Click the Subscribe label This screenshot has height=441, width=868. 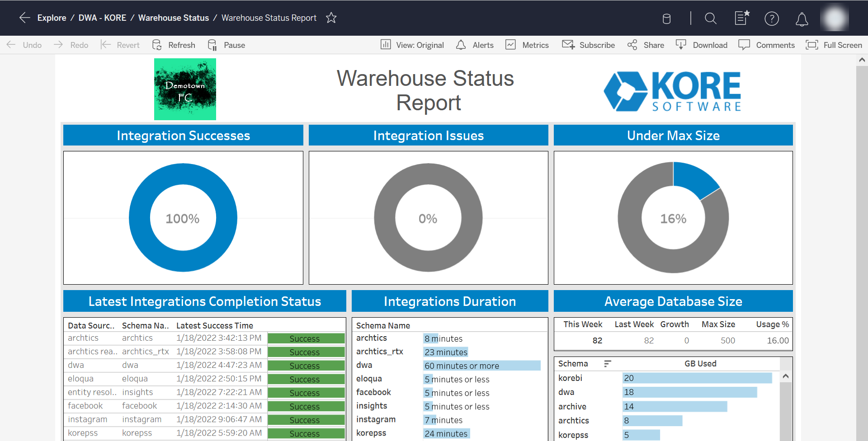pyautogui.click(x=597, y=45)
